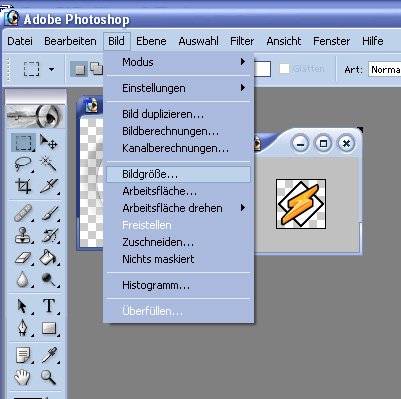Select the Brush tool
This screenshot has height=399, width=401.
49,213
